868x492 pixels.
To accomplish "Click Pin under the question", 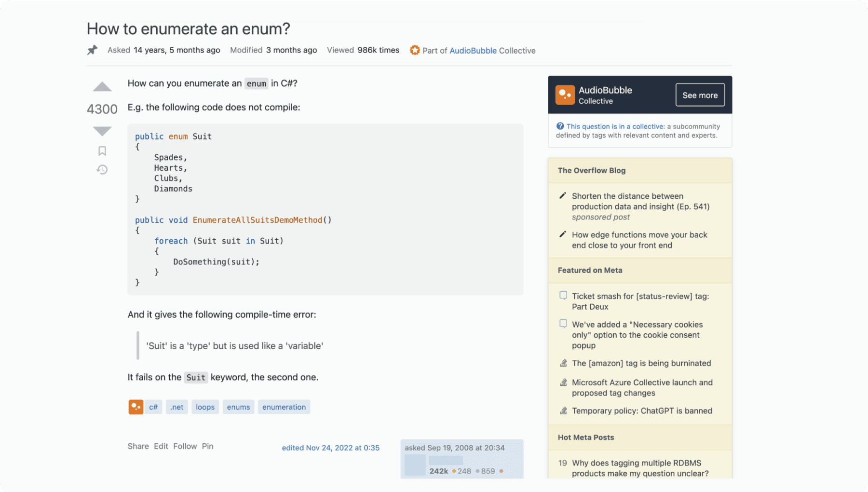I will (207, 446).
